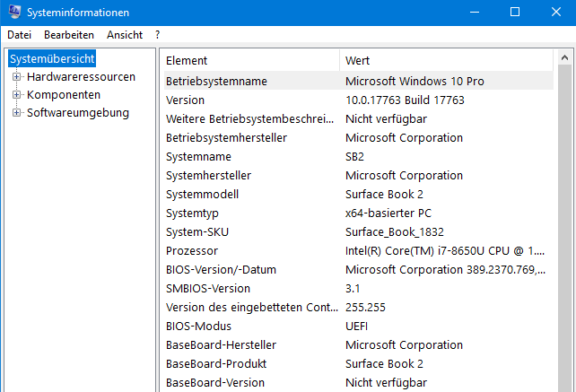576x392 pixels.
Task: Click the Intel(R) Core(TM) i7-8650U value
Action: [445, 250]
